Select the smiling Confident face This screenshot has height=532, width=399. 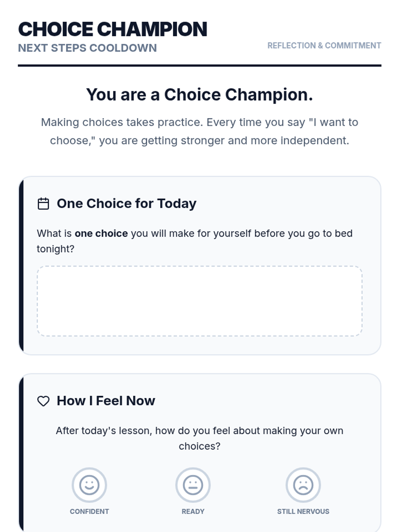pos(89,485)
